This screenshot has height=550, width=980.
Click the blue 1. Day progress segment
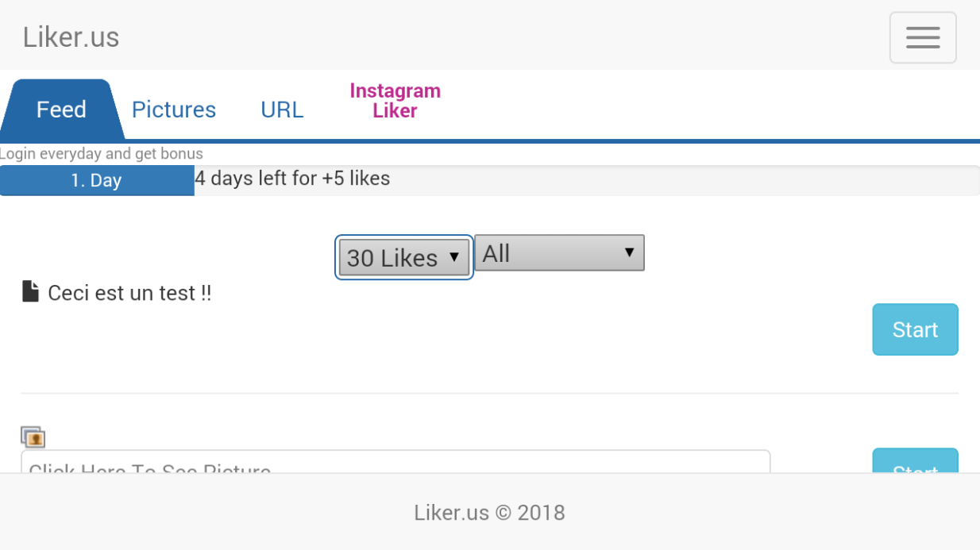click(x=96, y=180)
